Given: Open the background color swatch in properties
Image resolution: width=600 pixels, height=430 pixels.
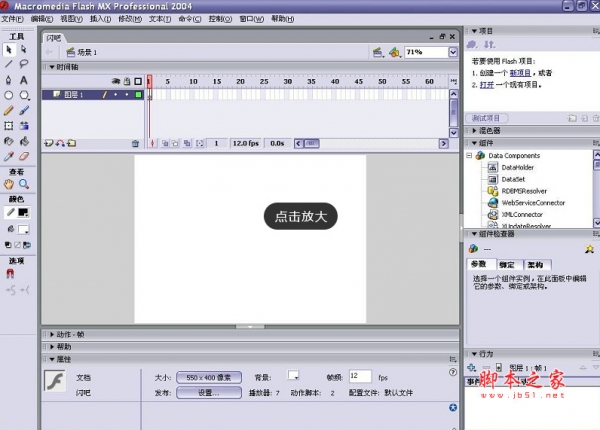Looking at the screenshot, I should (x=294, y=376).
